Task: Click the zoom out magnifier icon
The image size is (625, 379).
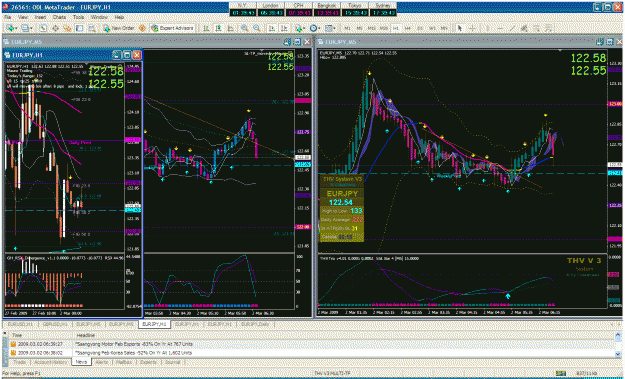Action: coord(257,28)
